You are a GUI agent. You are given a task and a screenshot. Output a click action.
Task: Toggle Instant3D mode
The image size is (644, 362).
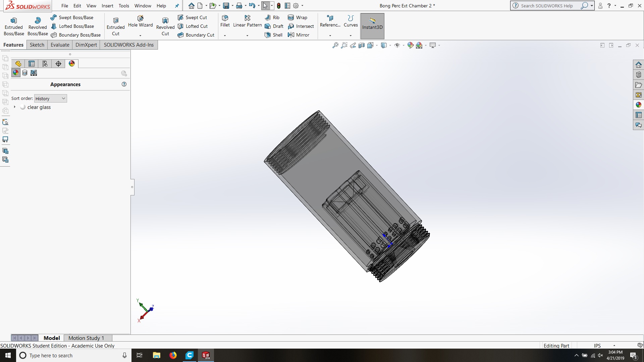pos(372,26)
